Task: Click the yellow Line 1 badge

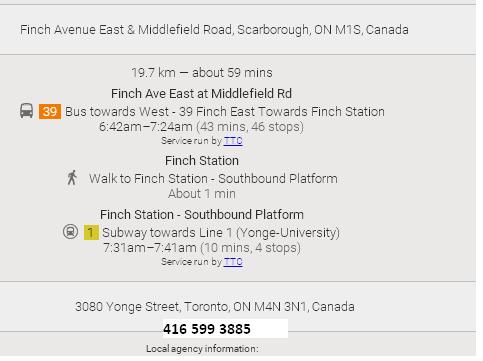Action: coord(91,232)
